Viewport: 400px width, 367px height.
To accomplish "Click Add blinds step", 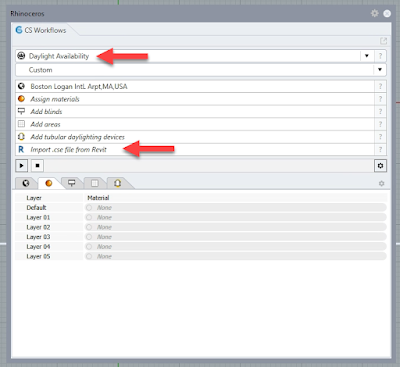I will point(195,112).
